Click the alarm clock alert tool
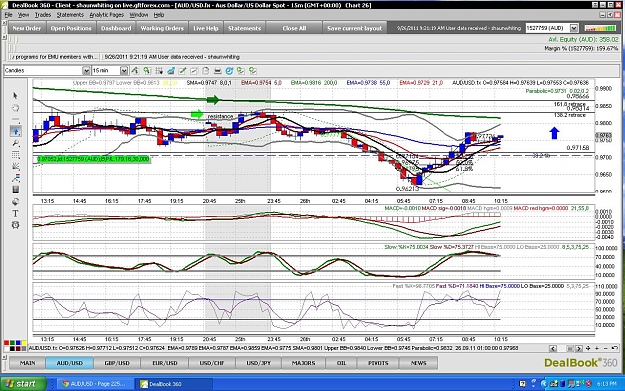 point(15,225)
